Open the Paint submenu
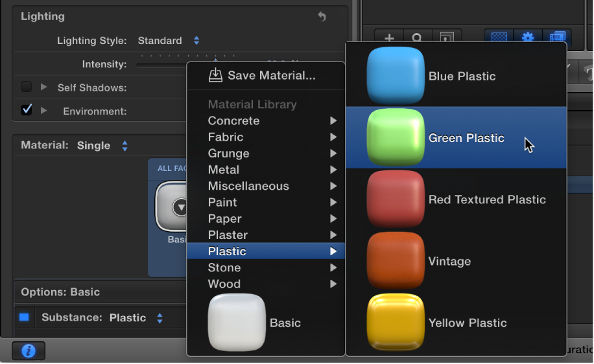Viewport: 594px width, 364px height. [266, 202]
